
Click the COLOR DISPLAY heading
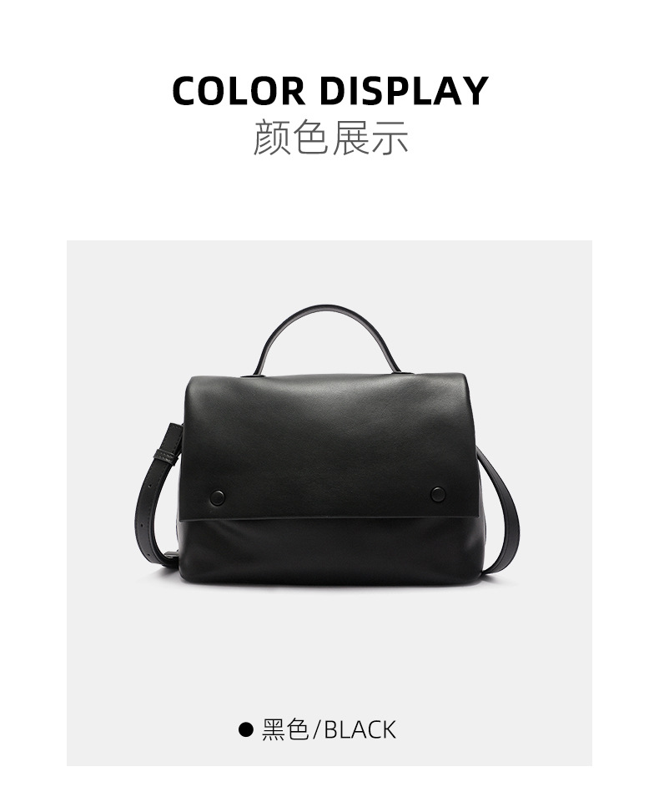[x=329, y=91]
